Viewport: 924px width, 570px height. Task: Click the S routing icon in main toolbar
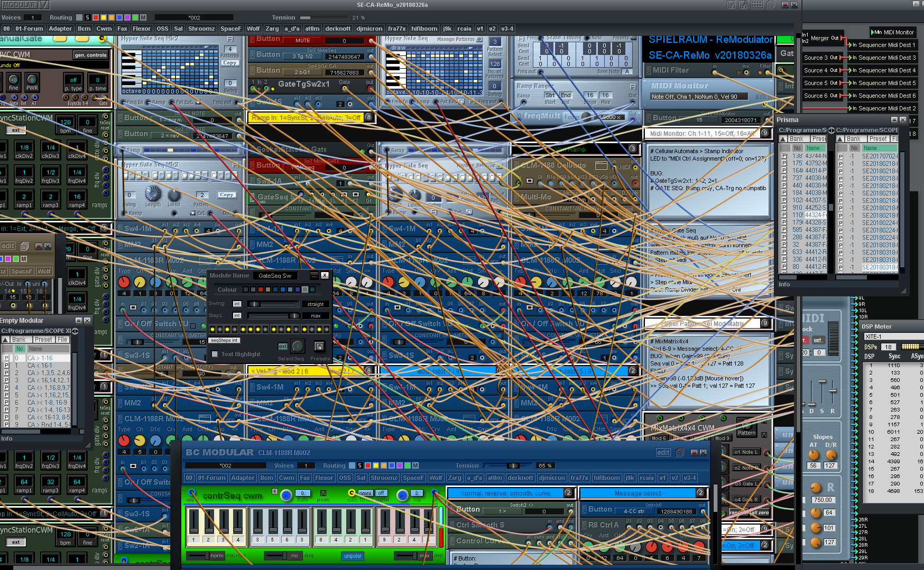tap(87, 17)
